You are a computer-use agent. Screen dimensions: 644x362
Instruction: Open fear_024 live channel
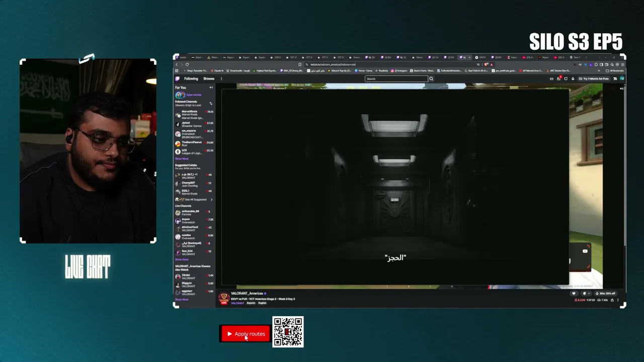coord(194,252)
